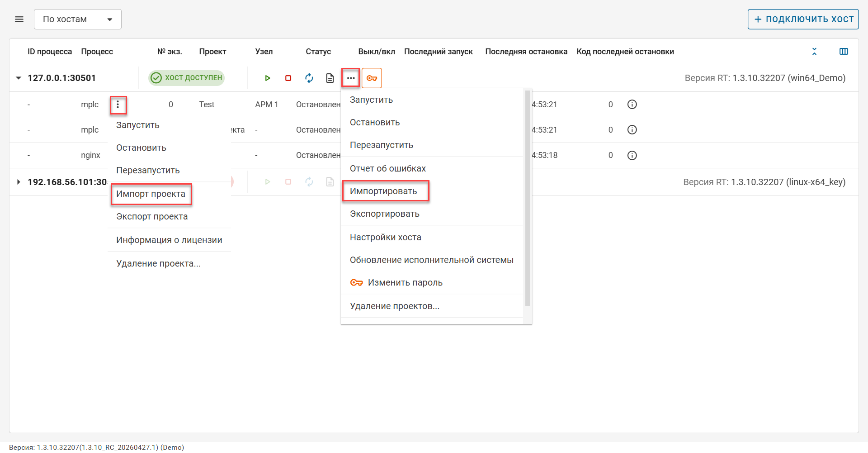Click the 'Процесс' column header
This screenshot has width=868, height=453.
(x=97, y=52)
